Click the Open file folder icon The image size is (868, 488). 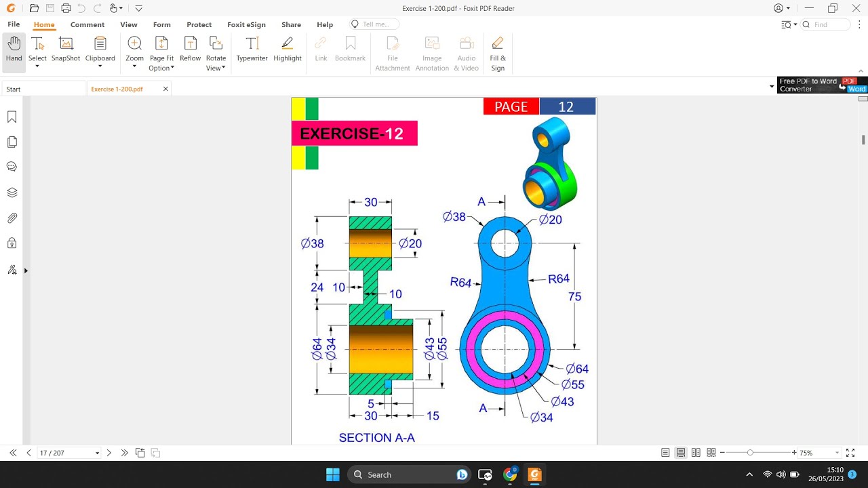click(34, 8)
